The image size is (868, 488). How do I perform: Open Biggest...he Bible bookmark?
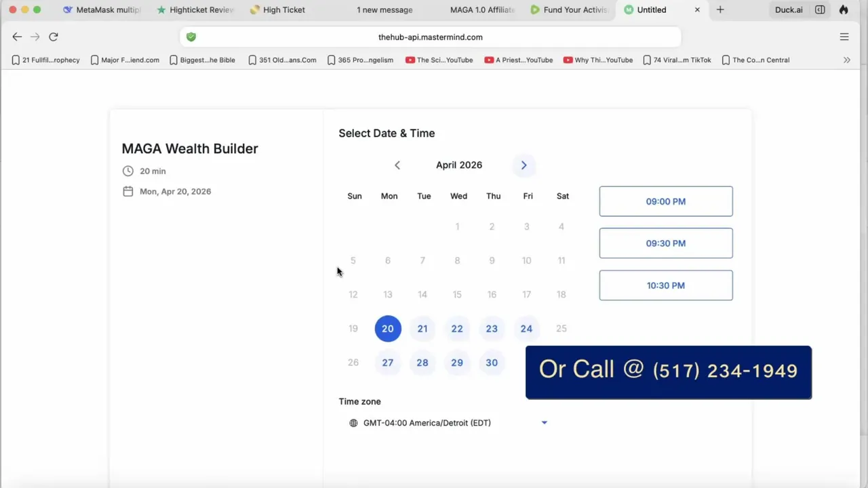click(202, 60)
